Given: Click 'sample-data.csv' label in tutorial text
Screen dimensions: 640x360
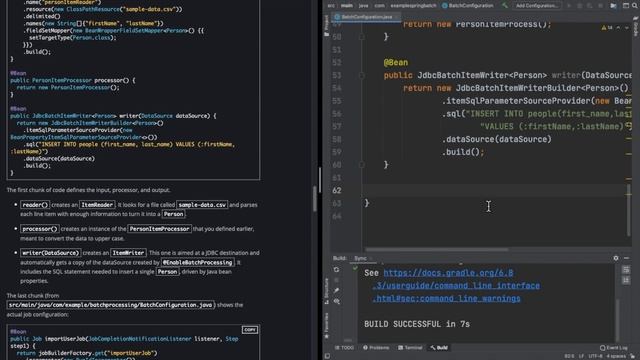Looking at the screenshot, I should [202, 205].
